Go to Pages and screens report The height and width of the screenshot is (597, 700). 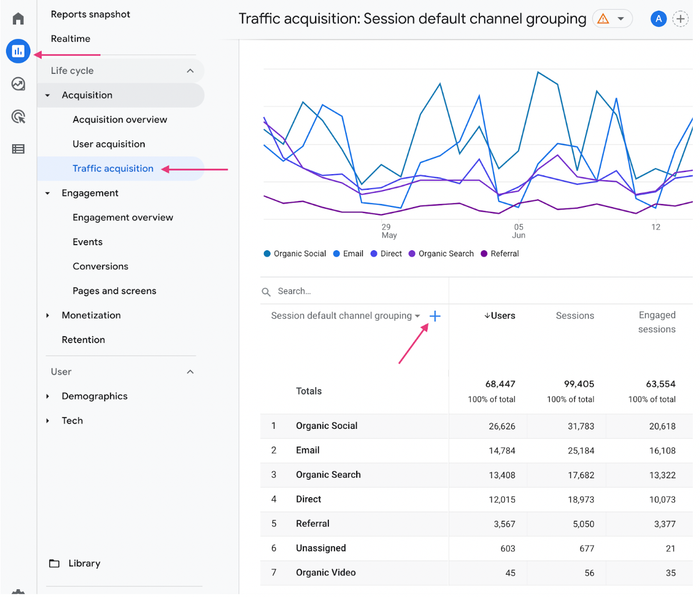[x=114, y=291]
